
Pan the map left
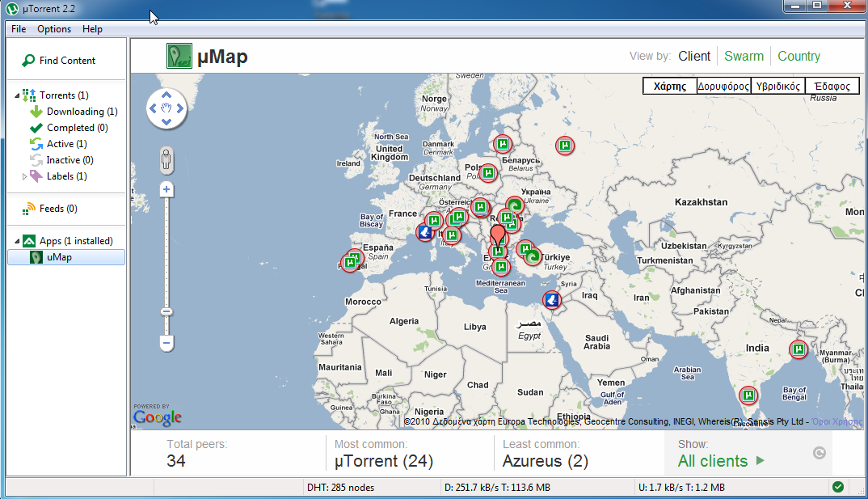pyautogui.click(x=154, y=108)
